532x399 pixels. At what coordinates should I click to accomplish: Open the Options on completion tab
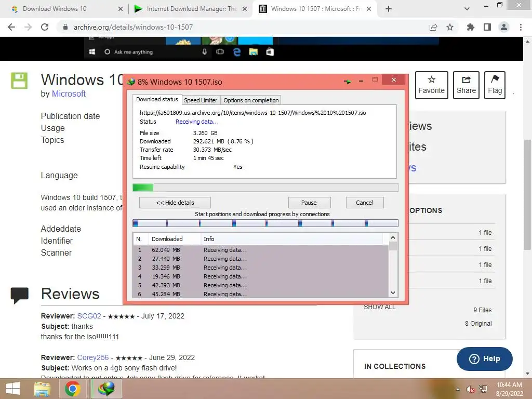[251, 100]
